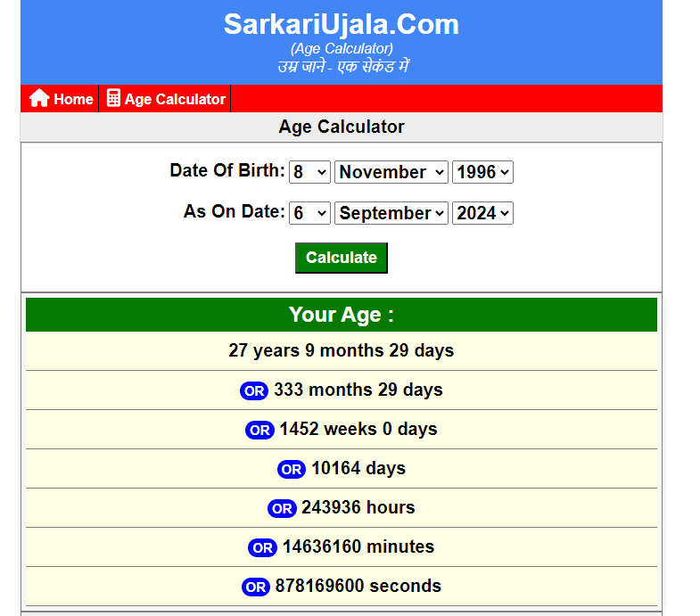Screen dimensions: 700x616
Task: Open the birth year dropdown showing 1996
Action: [482, 172]
